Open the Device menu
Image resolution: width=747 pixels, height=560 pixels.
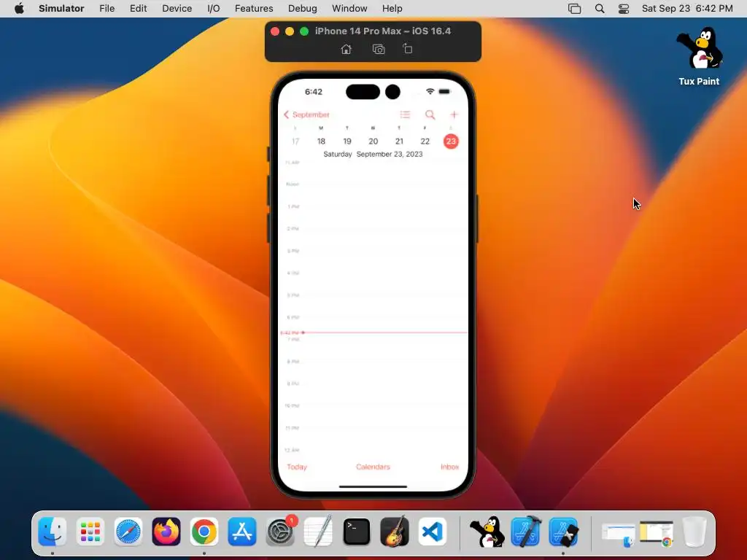coord(177,9)
